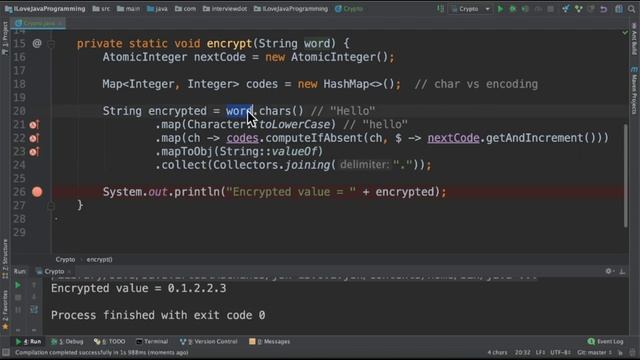Click the override marker on line 21
The height and width of the screenshot is (360, 640).
34,125
